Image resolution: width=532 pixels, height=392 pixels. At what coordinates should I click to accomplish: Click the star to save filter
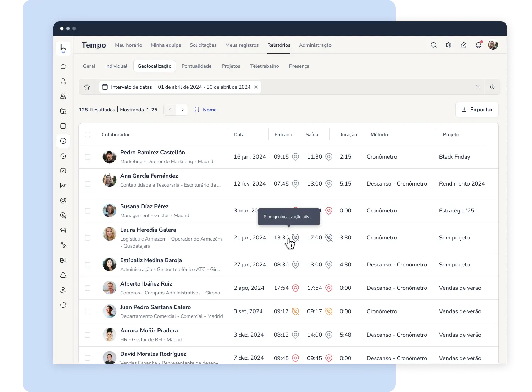point(87,87)
